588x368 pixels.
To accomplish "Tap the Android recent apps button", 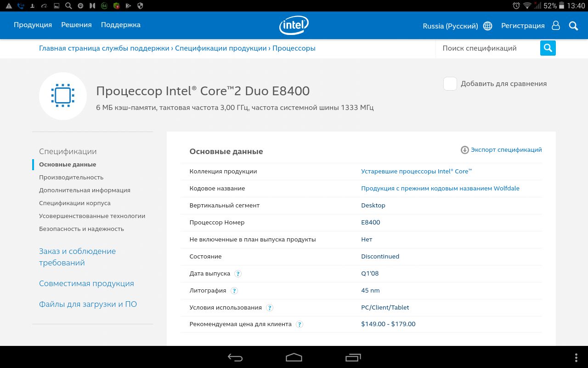I will (353, 357).
